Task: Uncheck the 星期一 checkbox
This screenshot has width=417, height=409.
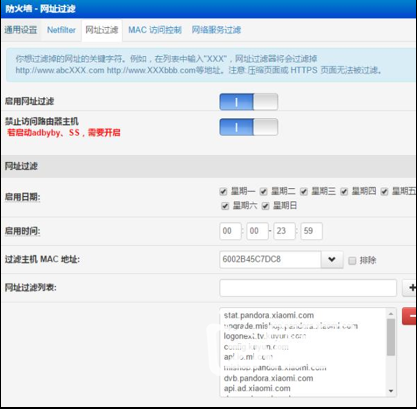Action: 223,192
